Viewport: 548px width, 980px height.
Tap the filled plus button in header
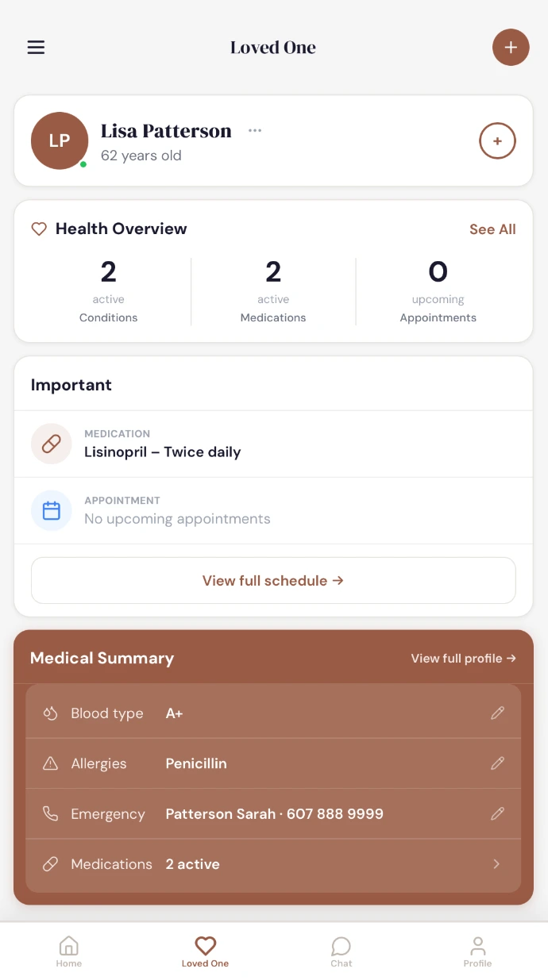(x=511, y=48)
